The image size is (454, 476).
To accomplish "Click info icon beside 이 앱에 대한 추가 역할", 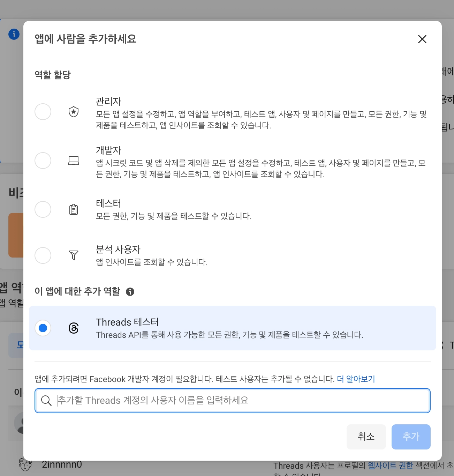I will (130, 292).
